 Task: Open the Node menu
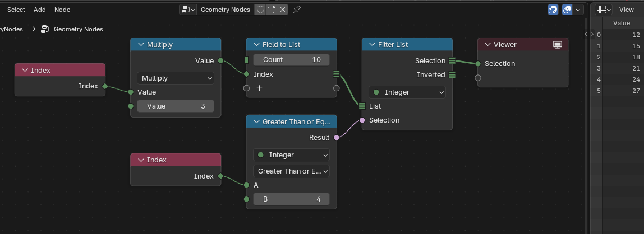62,10
